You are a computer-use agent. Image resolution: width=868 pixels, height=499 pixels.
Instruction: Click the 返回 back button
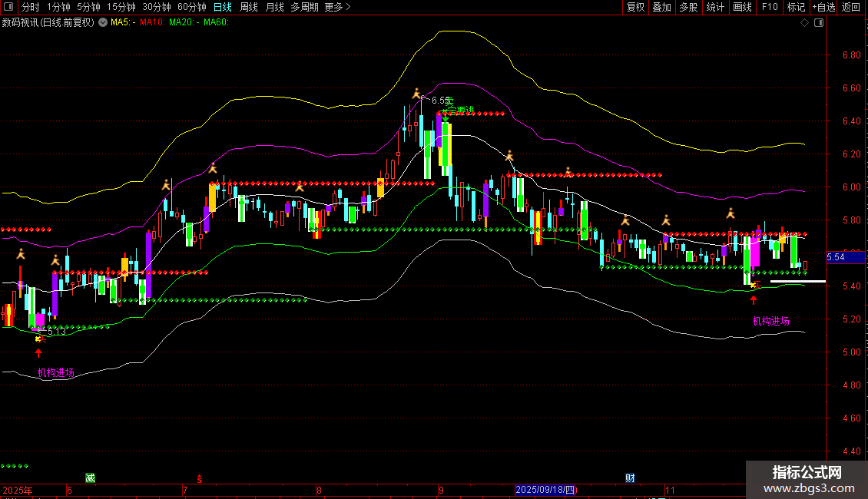coord(852,8)
